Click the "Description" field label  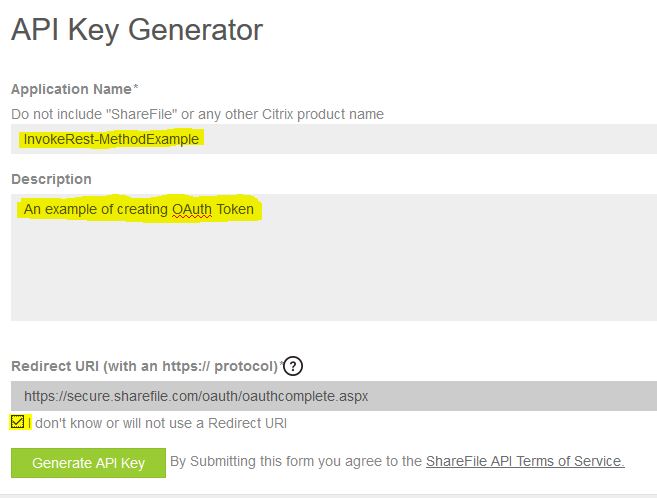pyautogui.click(x=51, y=179)
